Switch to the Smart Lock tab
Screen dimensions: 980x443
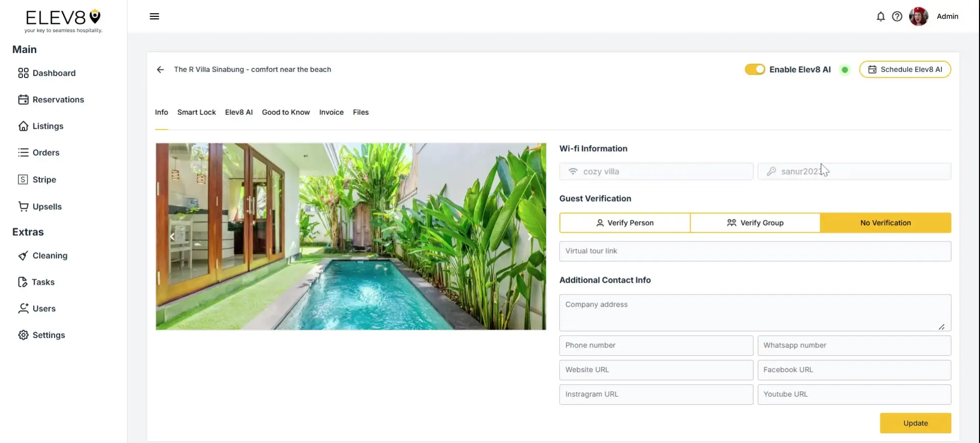tap(197, 112)
